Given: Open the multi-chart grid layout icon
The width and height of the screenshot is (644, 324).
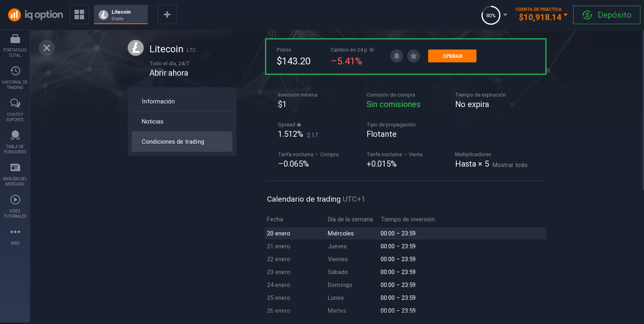Looking at the screenshot, I should pos(79,14).
